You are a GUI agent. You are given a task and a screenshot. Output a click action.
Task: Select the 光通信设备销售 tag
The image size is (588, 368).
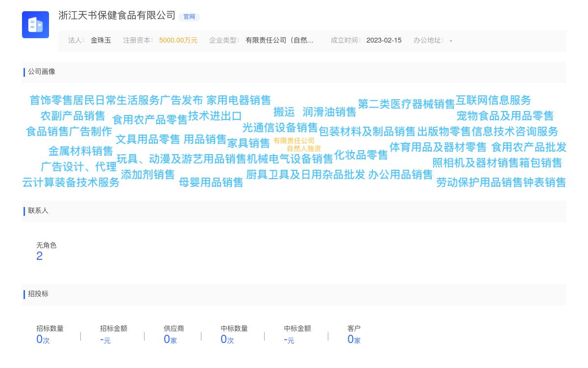280,128
